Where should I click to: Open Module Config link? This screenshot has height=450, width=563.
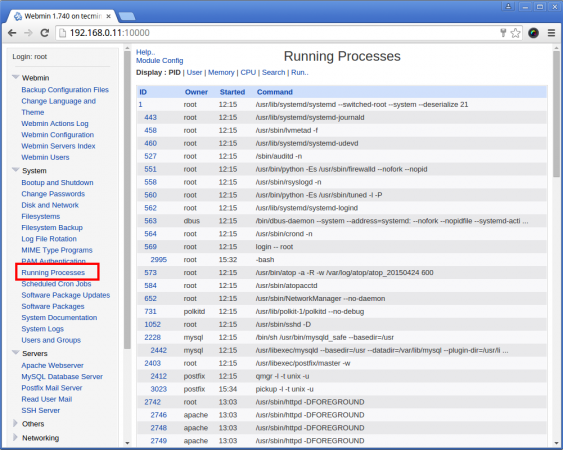(159, 61)
